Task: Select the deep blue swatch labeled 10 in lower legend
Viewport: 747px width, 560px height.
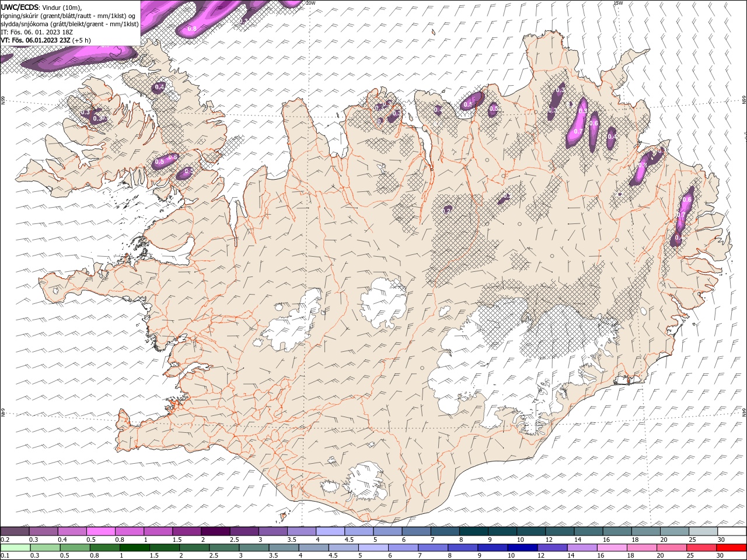Action: pyautogui.click(x=522, y=548)
